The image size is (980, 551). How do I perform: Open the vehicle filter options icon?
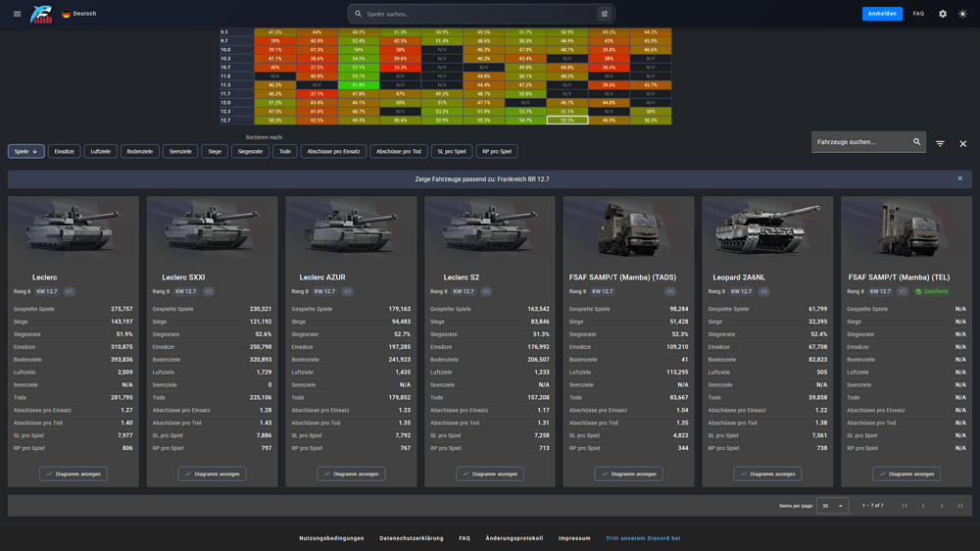pos(940,144)
